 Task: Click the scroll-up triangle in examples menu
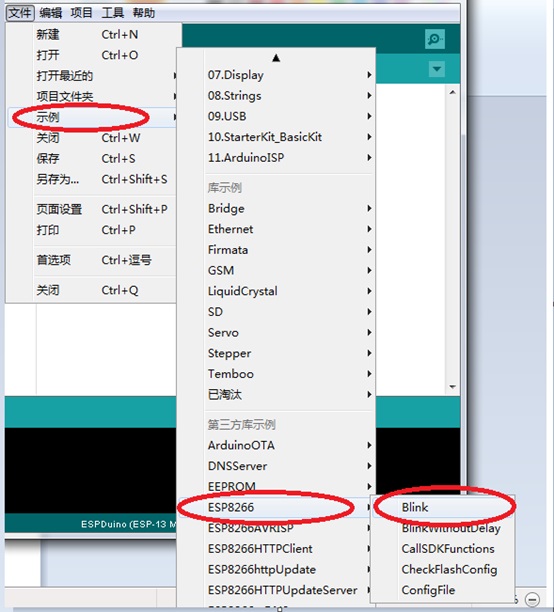coord(276,58)
